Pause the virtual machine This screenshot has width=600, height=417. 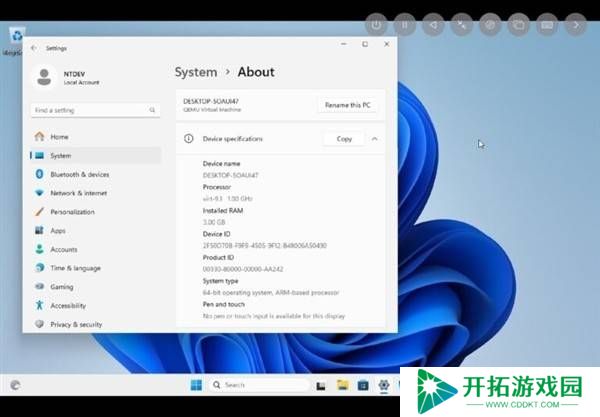tap(404, 25)
